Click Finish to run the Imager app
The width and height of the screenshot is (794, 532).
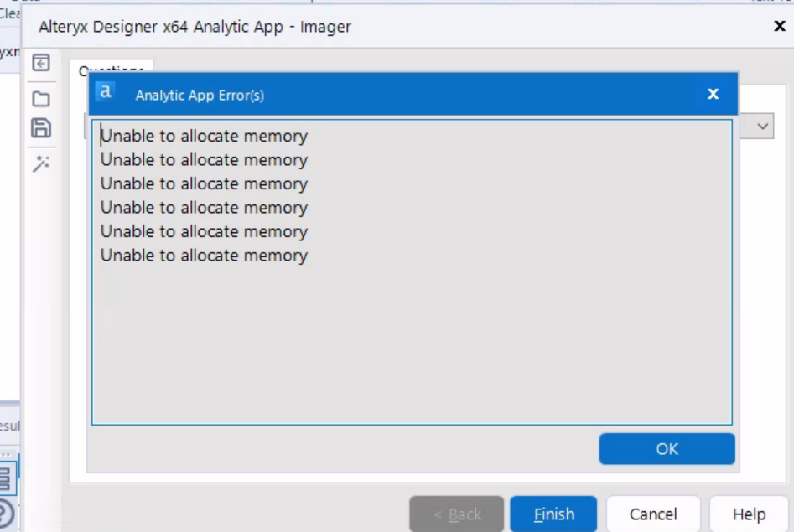pos(553,514)
